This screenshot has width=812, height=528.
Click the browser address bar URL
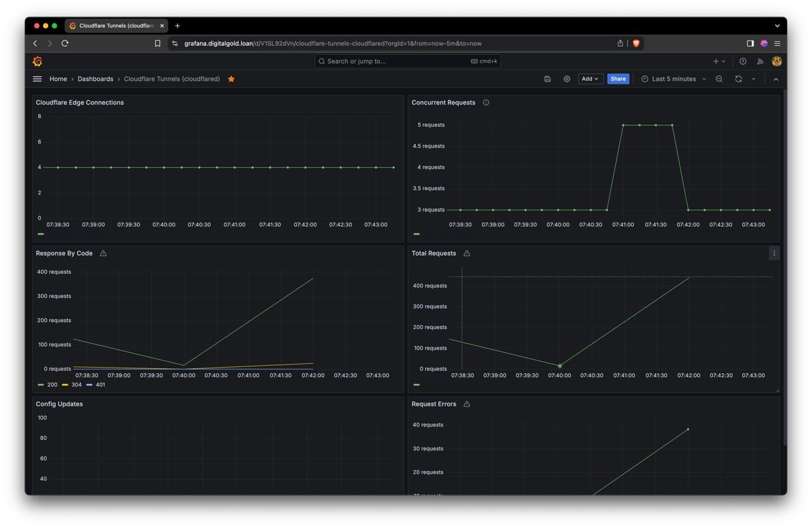(x=333, y=44)
